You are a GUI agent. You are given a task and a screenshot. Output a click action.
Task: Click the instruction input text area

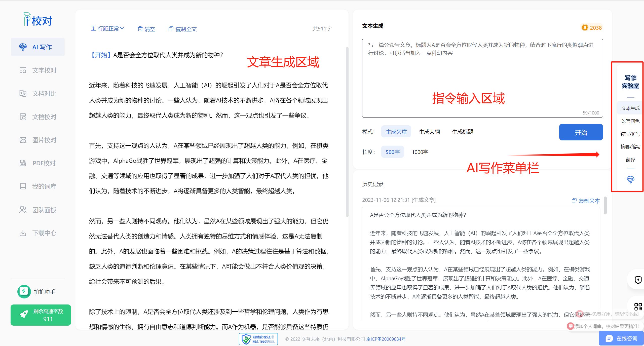pyautogui.click(x=482, y=78)
